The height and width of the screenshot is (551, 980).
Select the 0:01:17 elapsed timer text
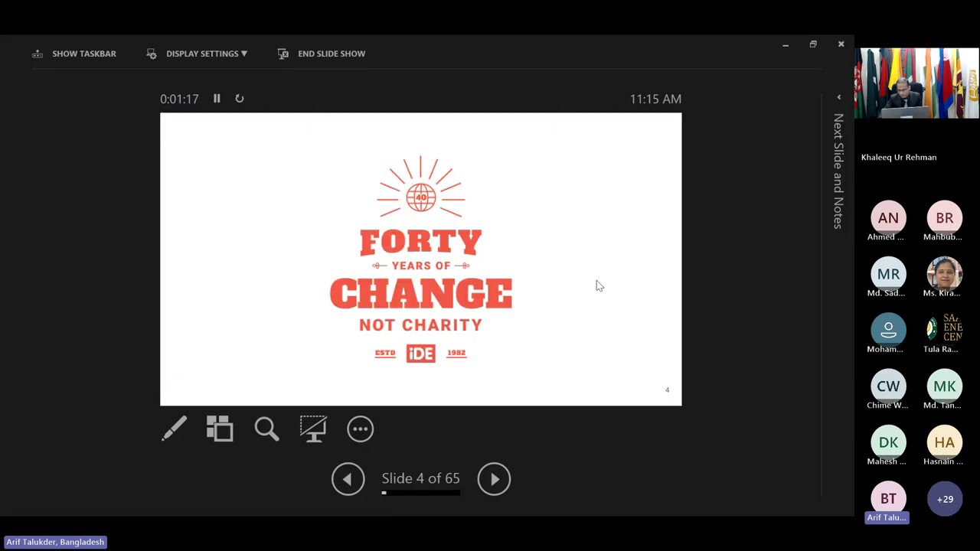point(179,99)
